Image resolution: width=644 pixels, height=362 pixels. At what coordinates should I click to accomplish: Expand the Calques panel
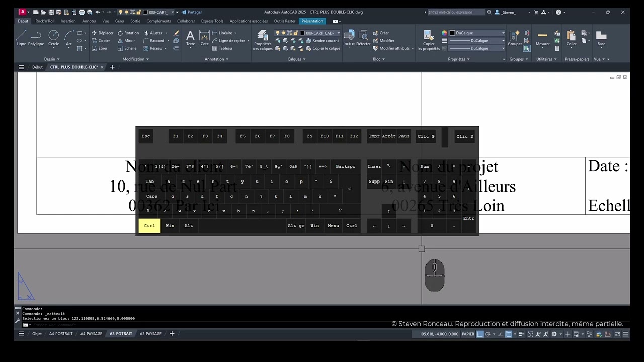296,59
